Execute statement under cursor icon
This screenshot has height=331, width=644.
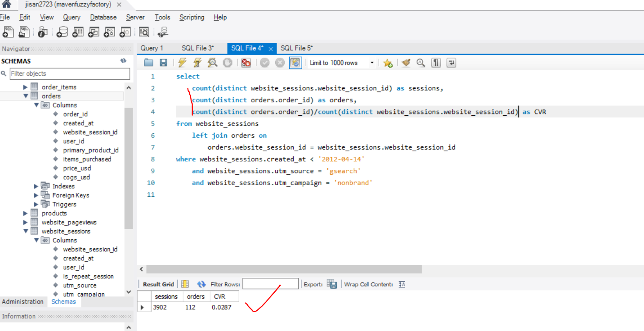(197, 63)
